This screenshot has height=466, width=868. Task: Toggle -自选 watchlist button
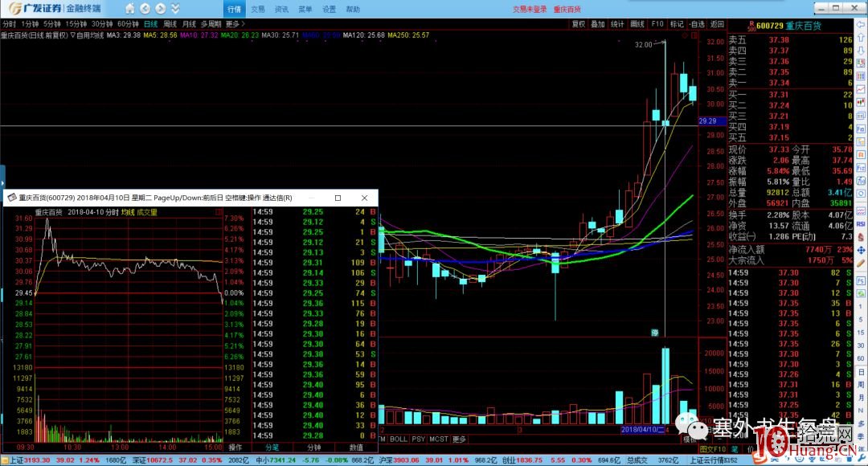click(698, 24)
